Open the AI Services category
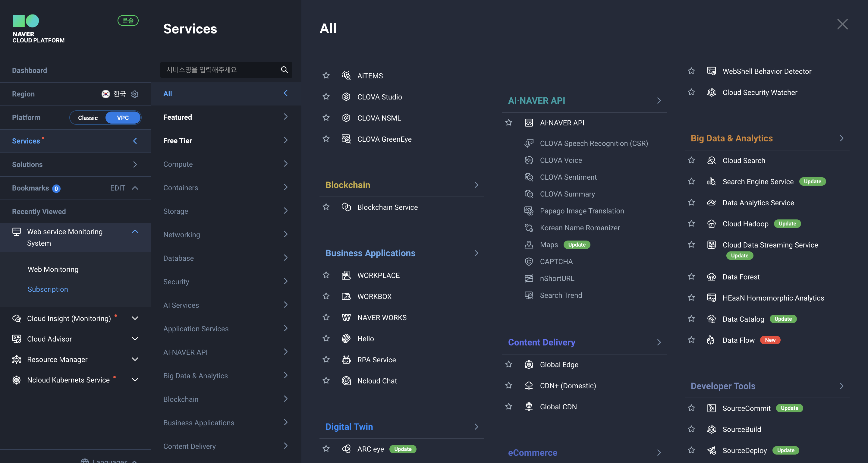 click(x=226, y=305)
